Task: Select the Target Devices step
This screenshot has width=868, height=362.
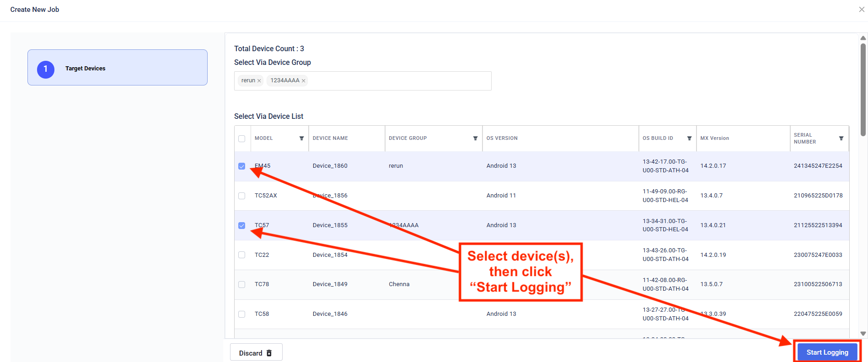Action: point(118,68)
